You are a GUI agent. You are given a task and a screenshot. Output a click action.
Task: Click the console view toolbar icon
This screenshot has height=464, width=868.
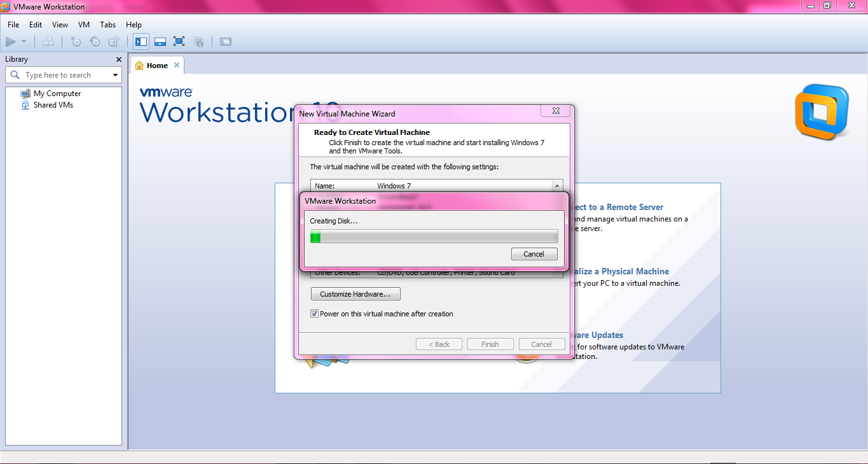[226, 41]
